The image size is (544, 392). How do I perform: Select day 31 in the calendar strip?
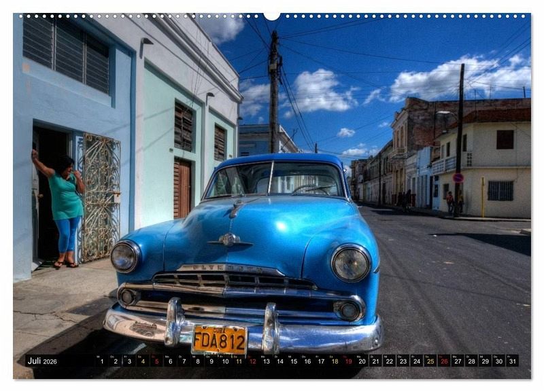[512, 361]
